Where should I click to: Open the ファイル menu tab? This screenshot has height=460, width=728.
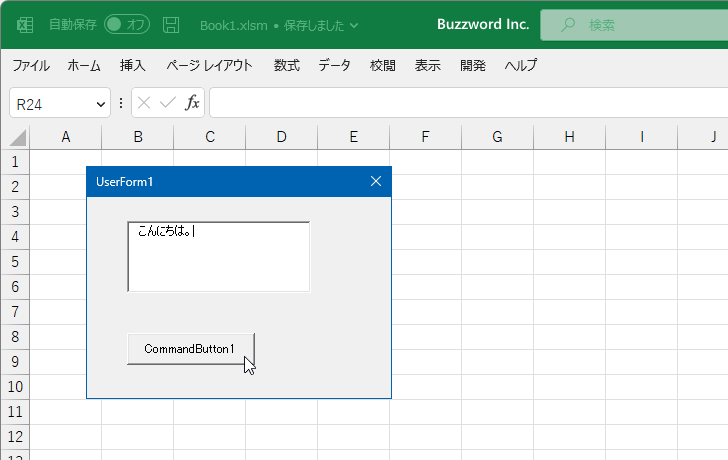(x=31, y=65)
